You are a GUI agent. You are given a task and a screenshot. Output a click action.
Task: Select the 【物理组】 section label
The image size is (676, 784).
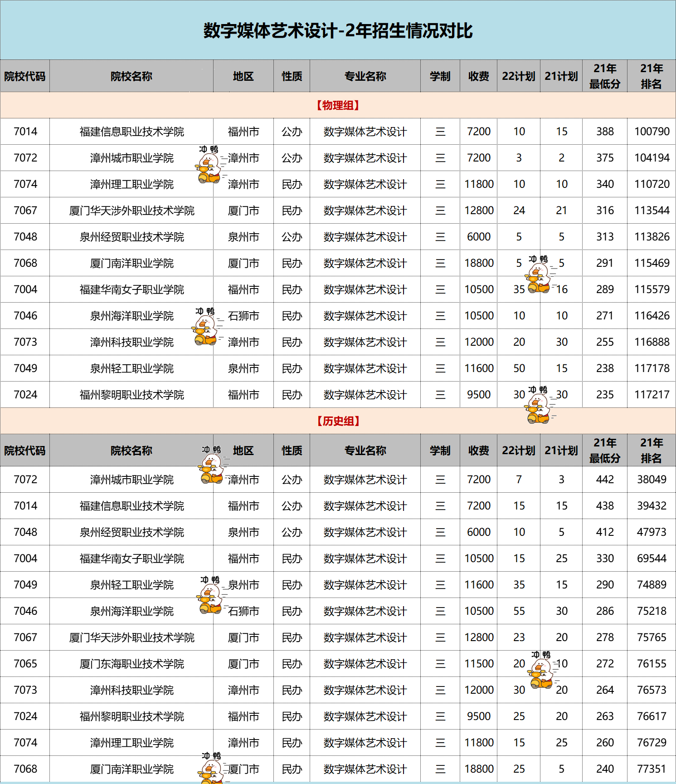point(338,105)
